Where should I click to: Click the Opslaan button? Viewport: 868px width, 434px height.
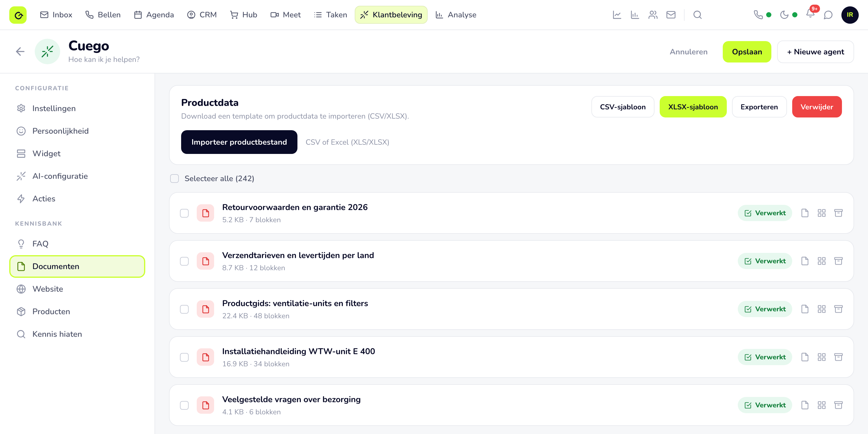747,52
